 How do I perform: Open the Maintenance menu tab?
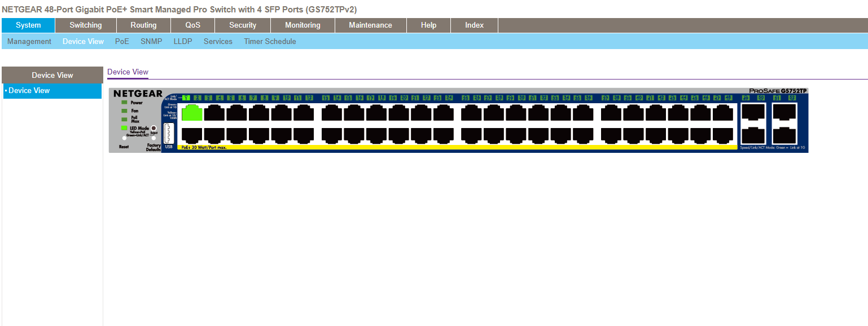370,25
